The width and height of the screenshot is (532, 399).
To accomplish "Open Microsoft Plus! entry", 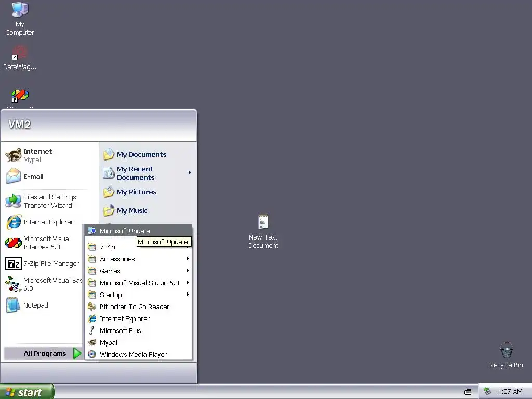I will (x=138, y=330).
